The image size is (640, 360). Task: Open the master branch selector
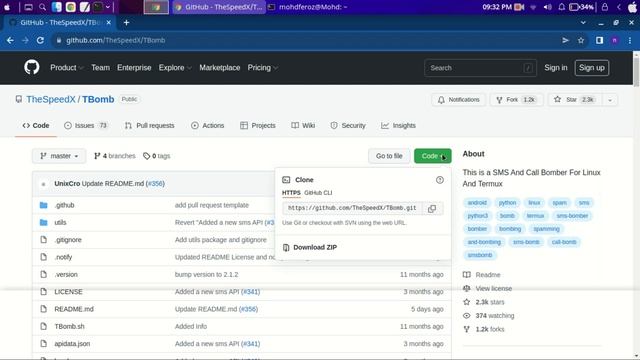(x=59, y=156)
